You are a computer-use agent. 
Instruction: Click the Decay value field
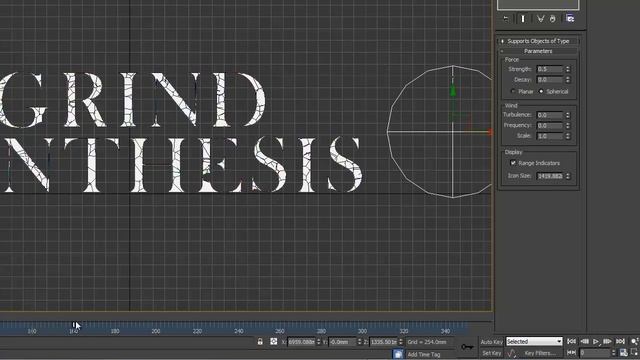(550, 80)
